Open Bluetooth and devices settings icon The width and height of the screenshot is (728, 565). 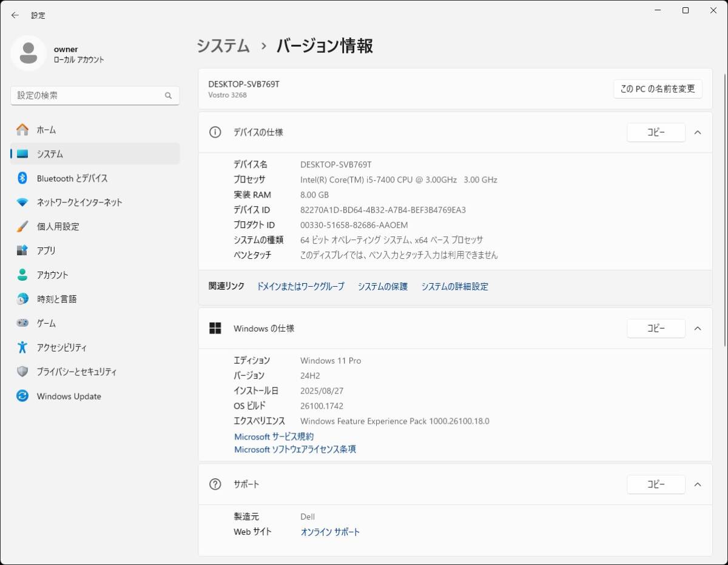(22, 178)
